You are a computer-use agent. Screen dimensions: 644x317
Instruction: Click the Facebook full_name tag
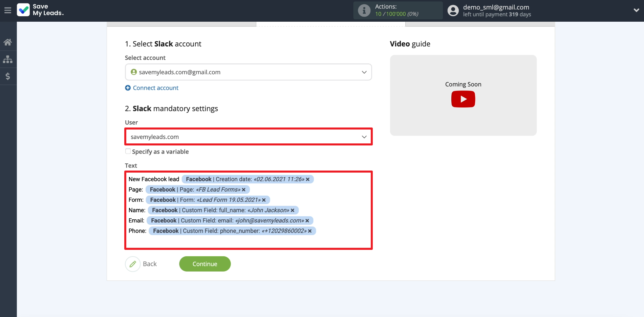(x=223, y=210)
